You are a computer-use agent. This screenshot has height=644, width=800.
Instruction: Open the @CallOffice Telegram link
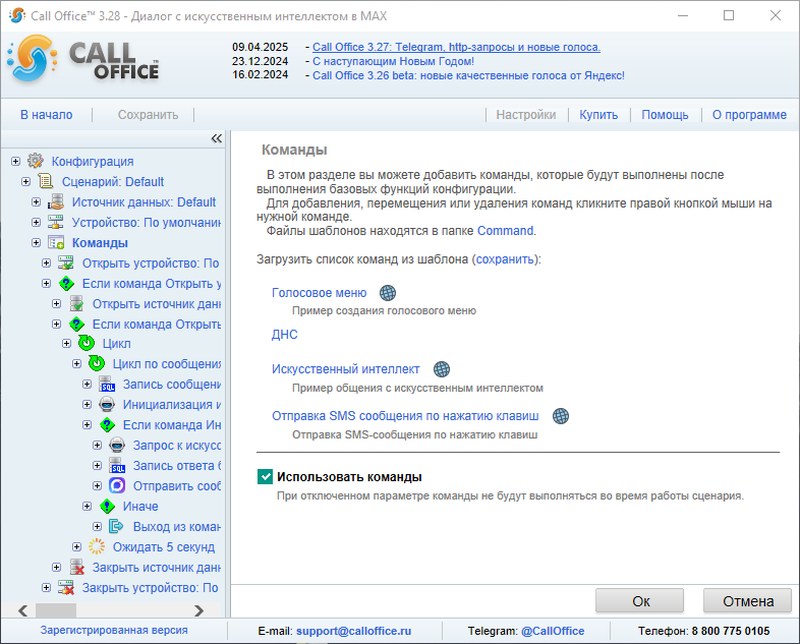click(x=553, y=631)
